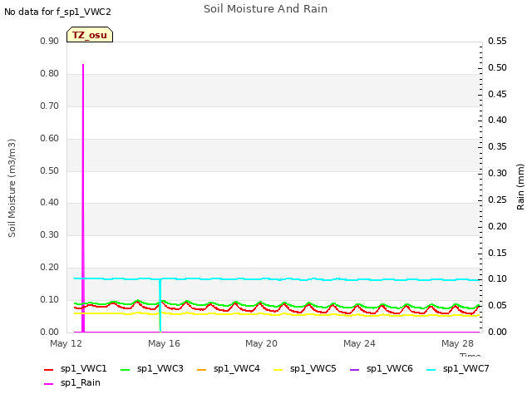Toggle sp1_VWC6 legend entry

pyautogui.click(x=382, y=369)
